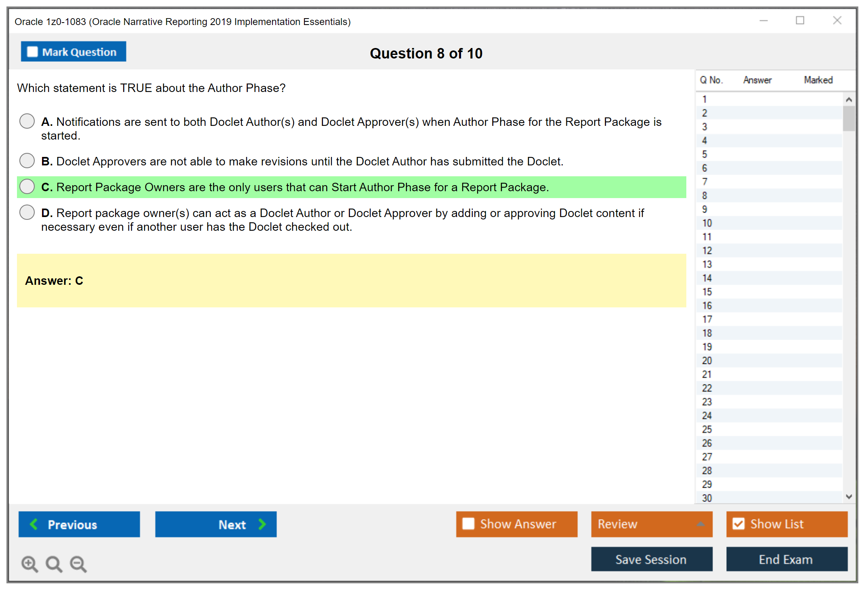
Task: Jump to question 3 in the list
Action: 704,127
